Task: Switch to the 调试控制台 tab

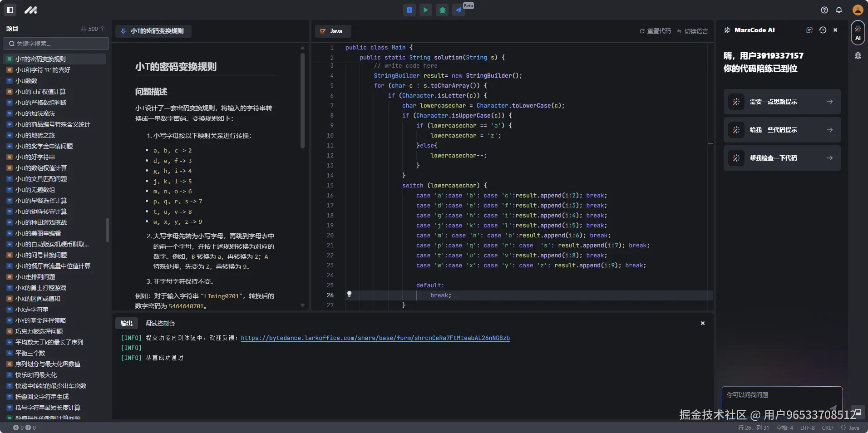Action: 160,323
